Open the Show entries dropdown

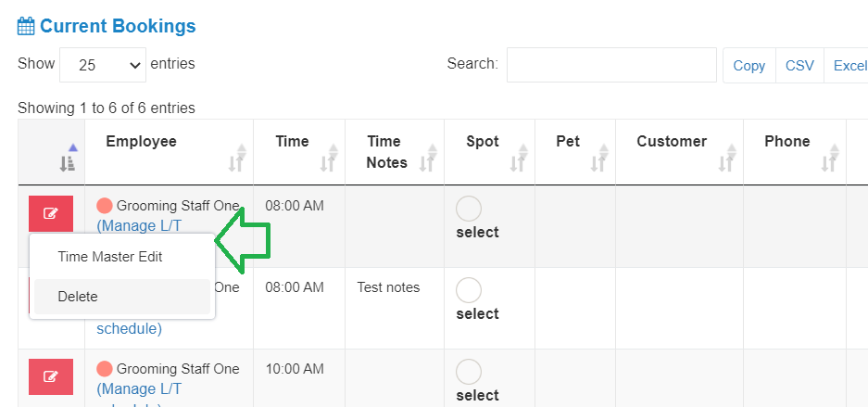pos(103,65)
